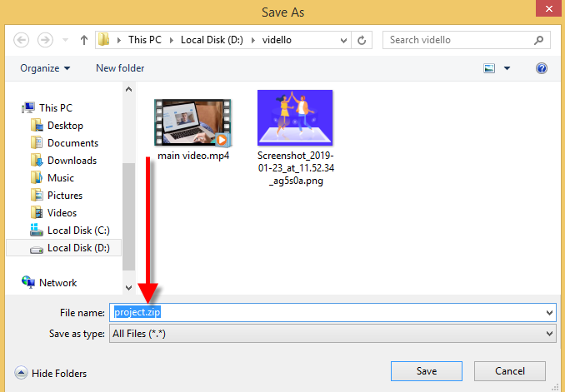Click the search magnifier icon
Viewport: 565px width, 392px height.
pos(538,40)
